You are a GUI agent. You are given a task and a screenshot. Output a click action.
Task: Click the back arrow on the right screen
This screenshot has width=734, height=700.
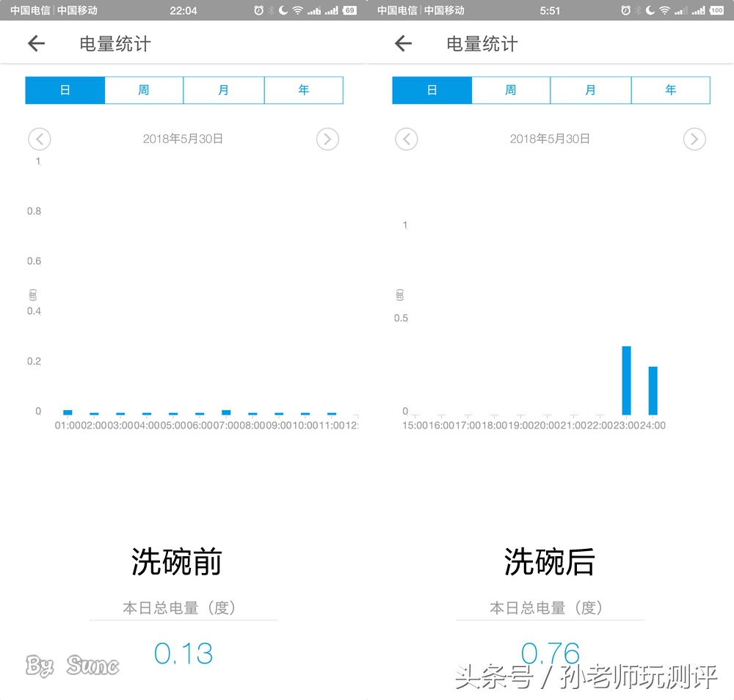[x=402, y=43]
